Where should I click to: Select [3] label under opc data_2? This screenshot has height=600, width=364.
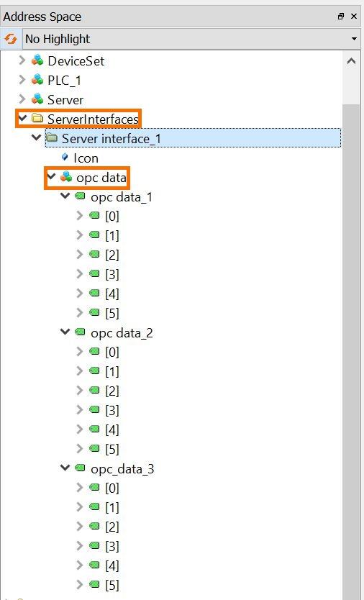(x=112, y=411)
